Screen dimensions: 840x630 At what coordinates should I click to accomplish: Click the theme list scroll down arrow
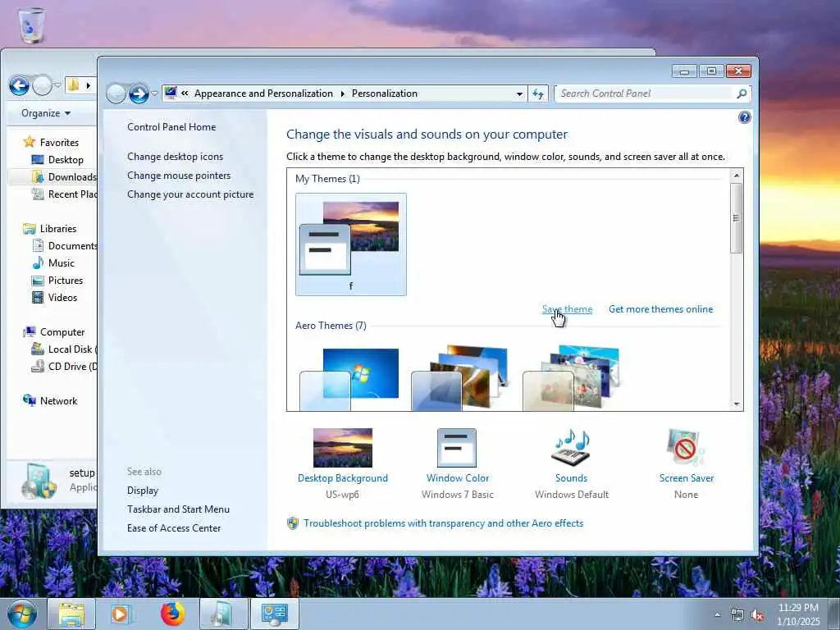click(737, 404)
